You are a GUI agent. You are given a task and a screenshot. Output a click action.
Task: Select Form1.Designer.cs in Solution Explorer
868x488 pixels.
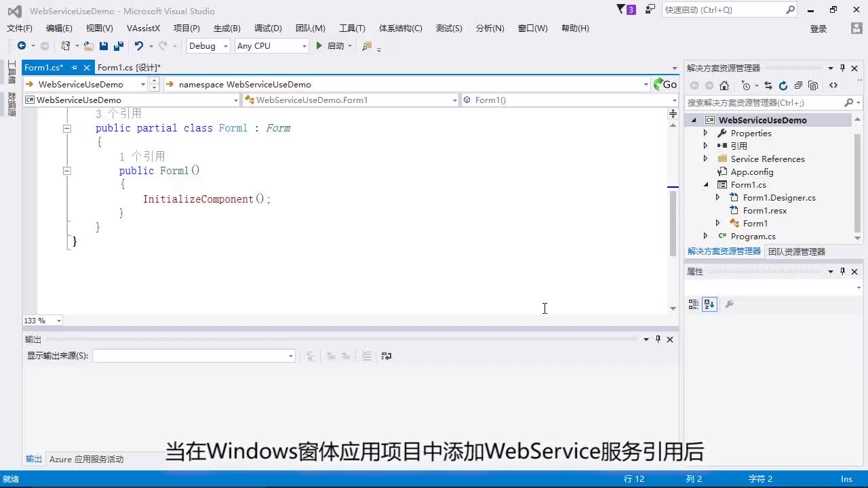pyautogui.click(x=778, y=197)
